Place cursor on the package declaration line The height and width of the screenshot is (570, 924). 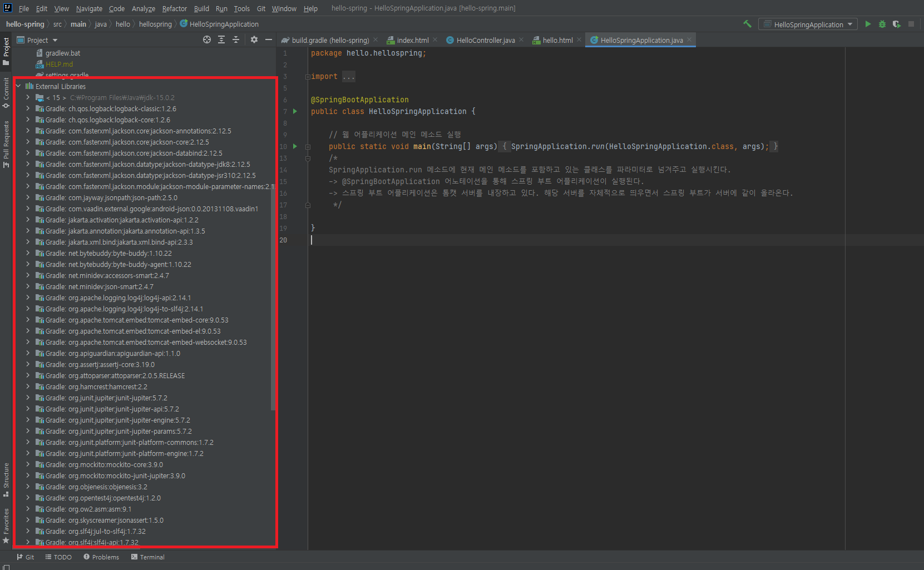coord(368,53)
